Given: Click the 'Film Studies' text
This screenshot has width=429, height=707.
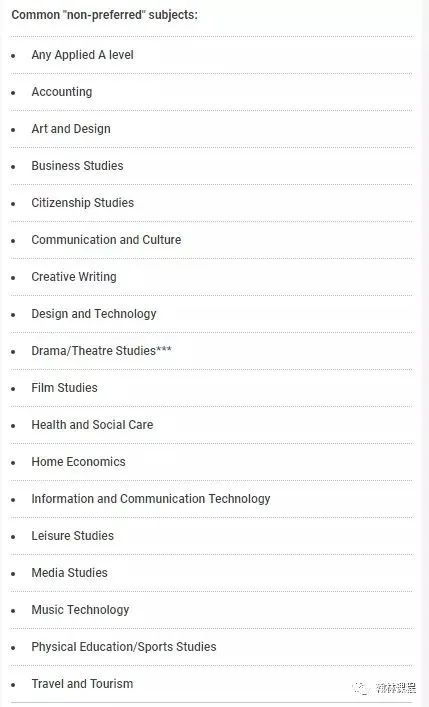Looking at the screenshot, I should coord(65,388).
